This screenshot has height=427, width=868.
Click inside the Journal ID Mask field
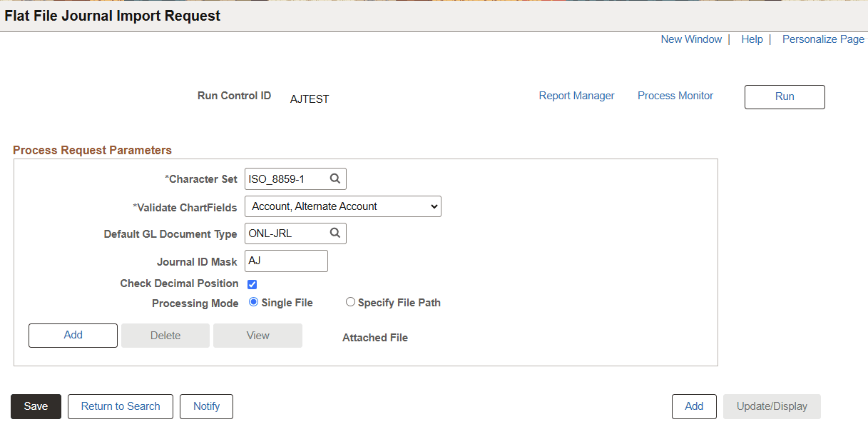pos(285,261)
